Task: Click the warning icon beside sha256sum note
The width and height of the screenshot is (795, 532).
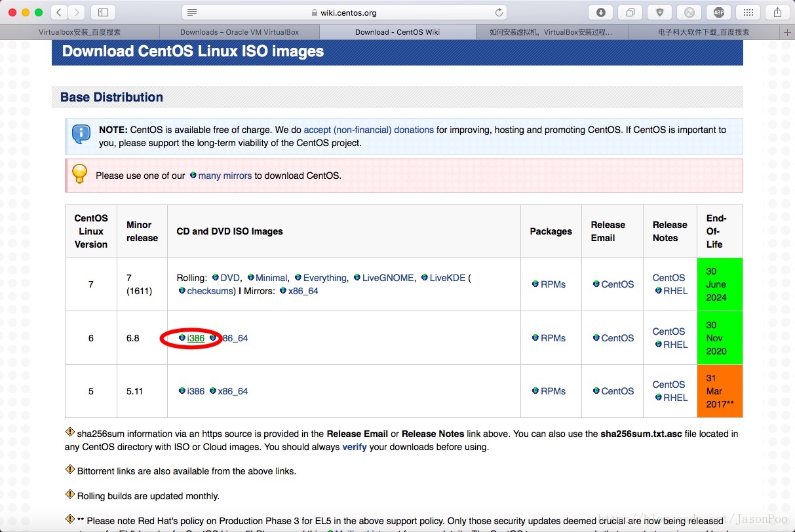Action: coord(70,432)
